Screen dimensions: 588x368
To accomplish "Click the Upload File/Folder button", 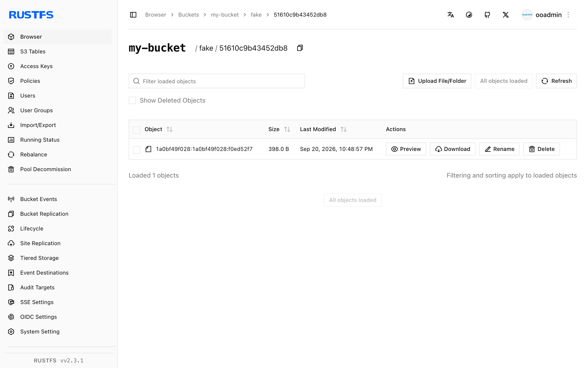I will 437,81.
